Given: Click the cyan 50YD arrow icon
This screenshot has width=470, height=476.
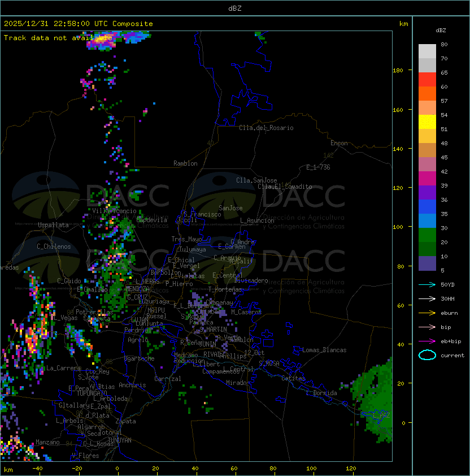Looking at the screenshot, I should click(427, 284).
